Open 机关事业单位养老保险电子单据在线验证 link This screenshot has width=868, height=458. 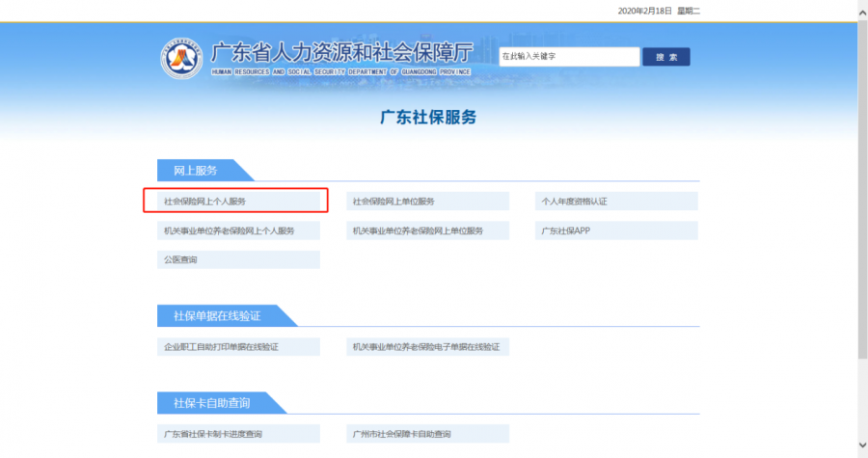[427, 347]
